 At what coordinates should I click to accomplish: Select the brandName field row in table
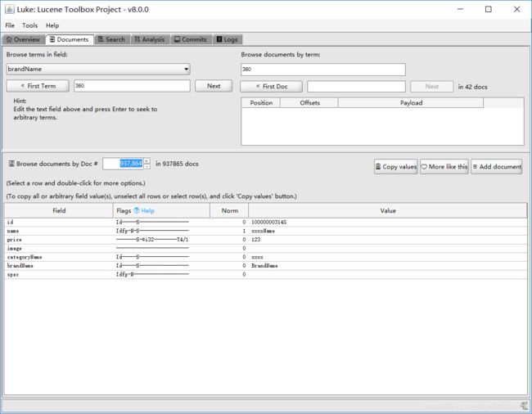(x=266, y=266)
